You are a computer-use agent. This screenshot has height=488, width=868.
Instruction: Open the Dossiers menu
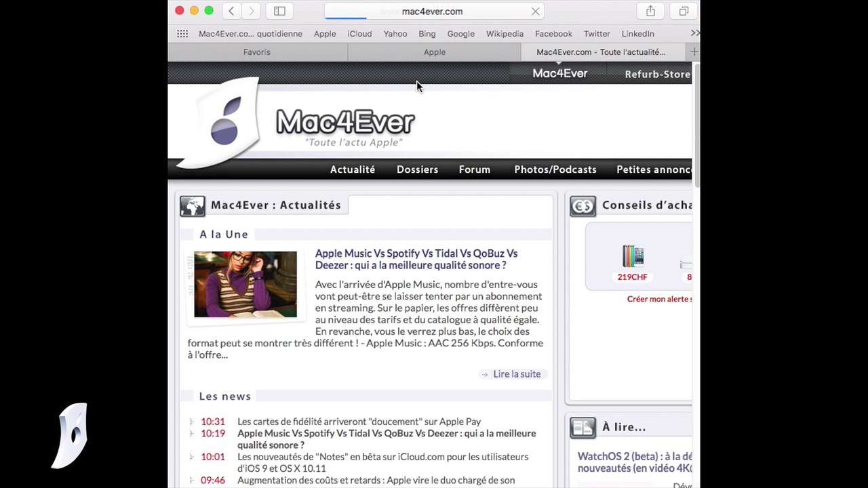(x=417, y=169)
